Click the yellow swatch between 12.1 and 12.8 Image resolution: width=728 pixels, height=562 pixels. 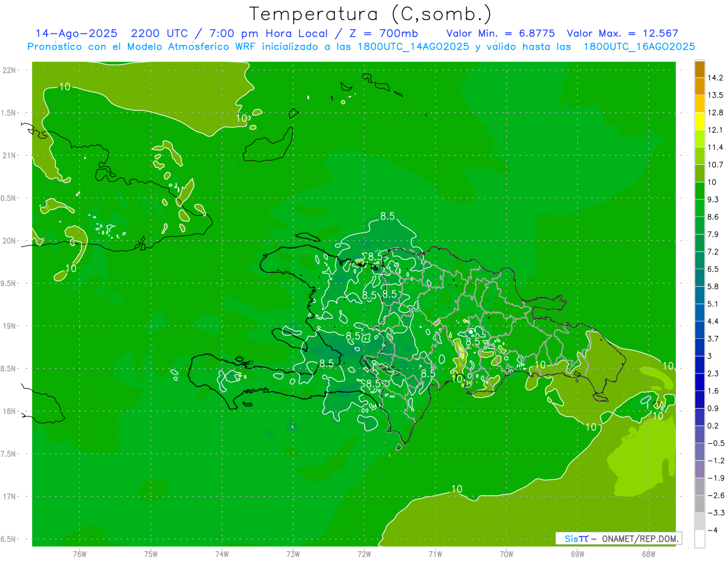pyautogui.click(x=699, y=121)
